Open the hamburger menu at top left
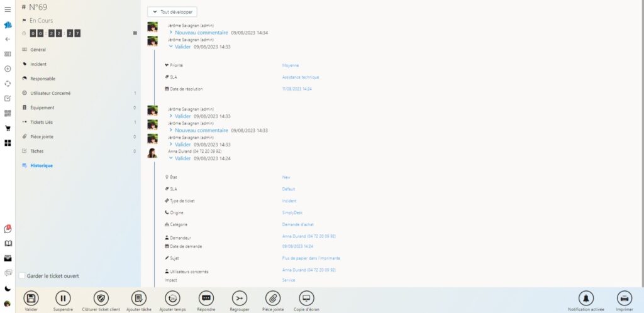The width and height of the screenshot is (644, 313). tap(8, 9)
